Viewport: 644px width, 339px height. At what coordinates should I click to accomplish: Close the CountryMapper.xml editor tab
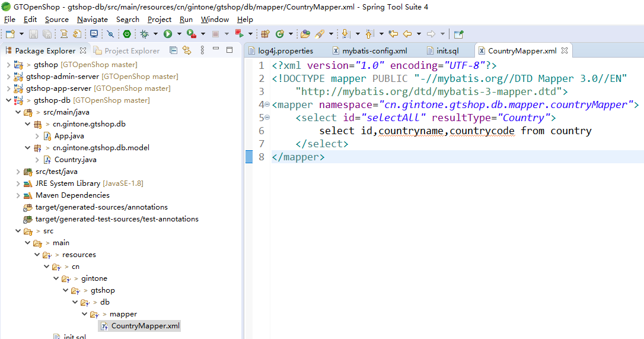[564, 51]
